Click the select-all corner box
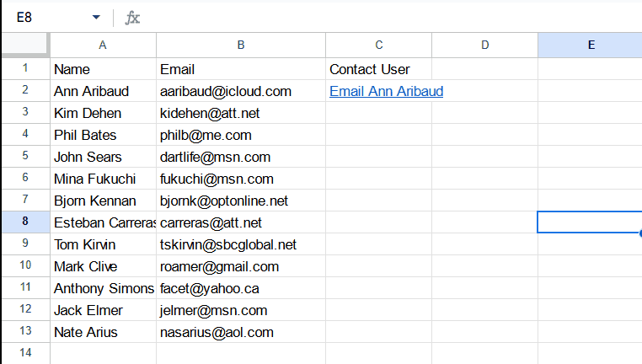The height and width of the screenshot is (364, 642). coord(24,45)
